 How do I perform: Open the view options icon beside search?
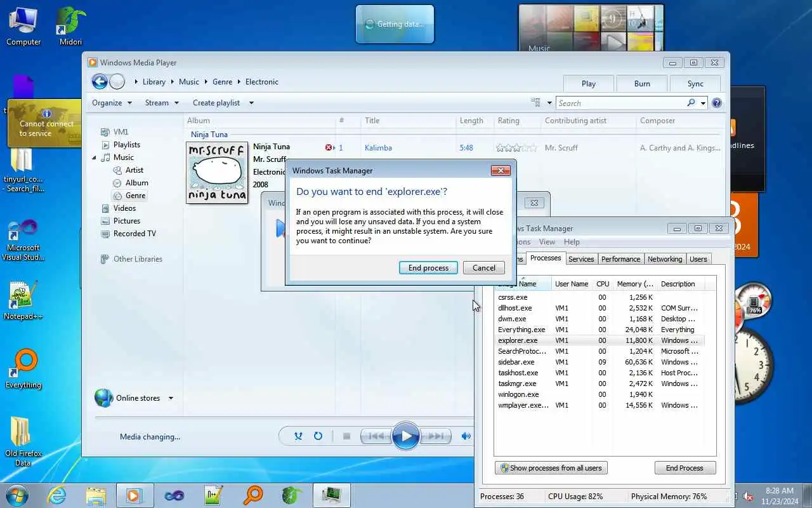[535, 102]
